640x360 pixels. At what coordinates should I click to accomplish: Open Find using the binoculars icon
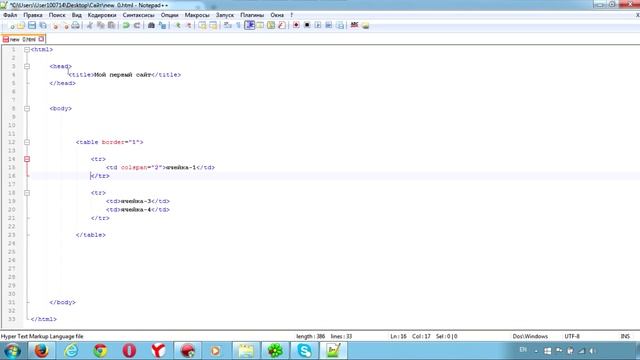(151, 25)
